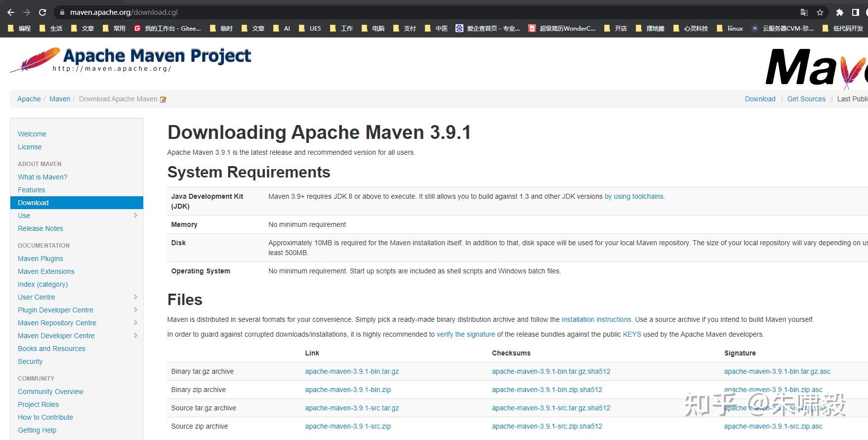Image resolution: width=868 pixels, height=440 pixels.
Task: Click the top-right Download header link
Action: (760, 99)
